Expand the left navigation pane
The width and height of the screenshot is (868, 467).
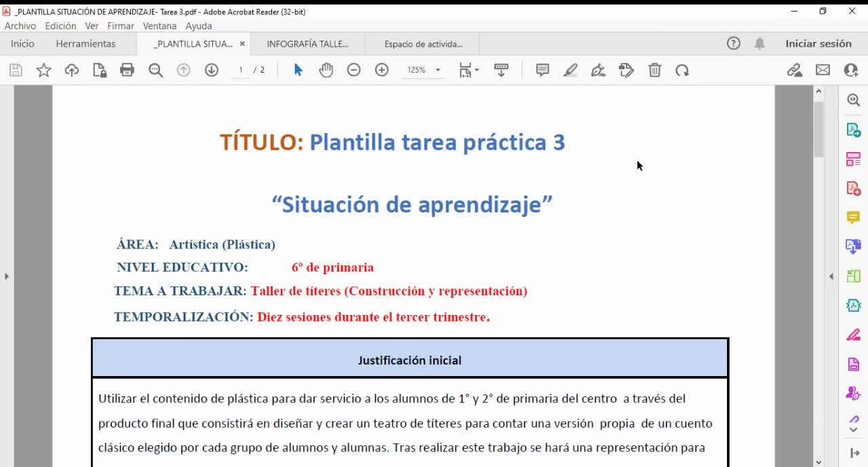(x=7, y=276)
